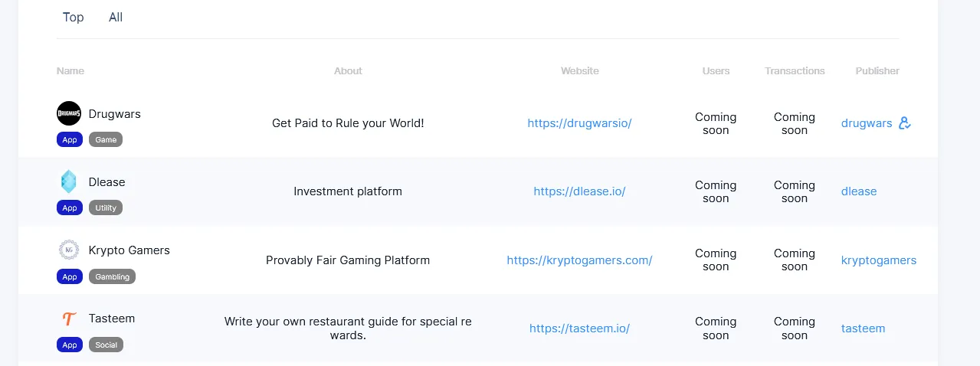Screen dimensions: 980x366
Task: Switch to the All tab
Action: point(116,17)
